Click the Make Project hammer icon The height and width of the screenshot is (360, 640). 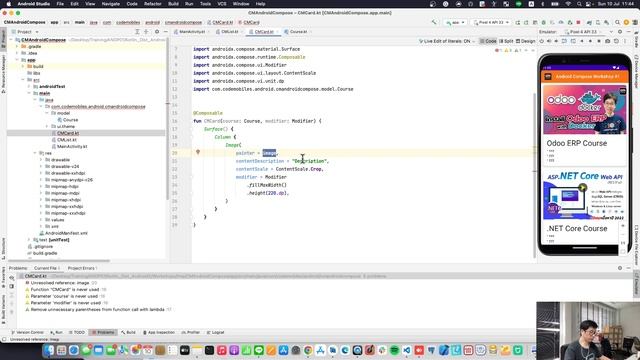point(434,22)
